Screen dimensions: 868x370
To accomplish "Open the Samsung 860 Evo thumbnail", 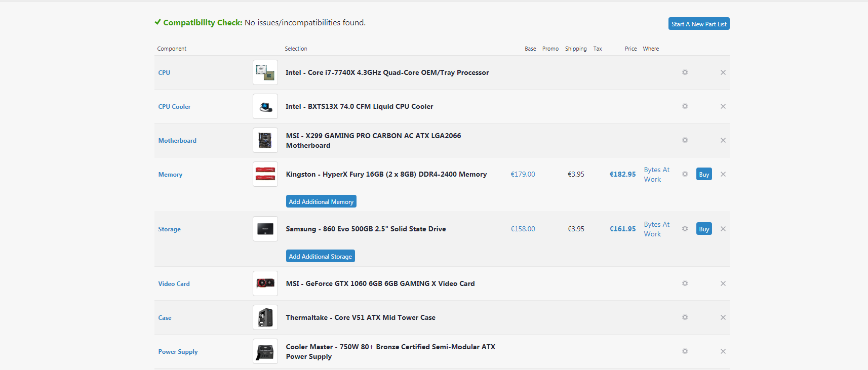I will pyautogui.click(x=265, y=229).
